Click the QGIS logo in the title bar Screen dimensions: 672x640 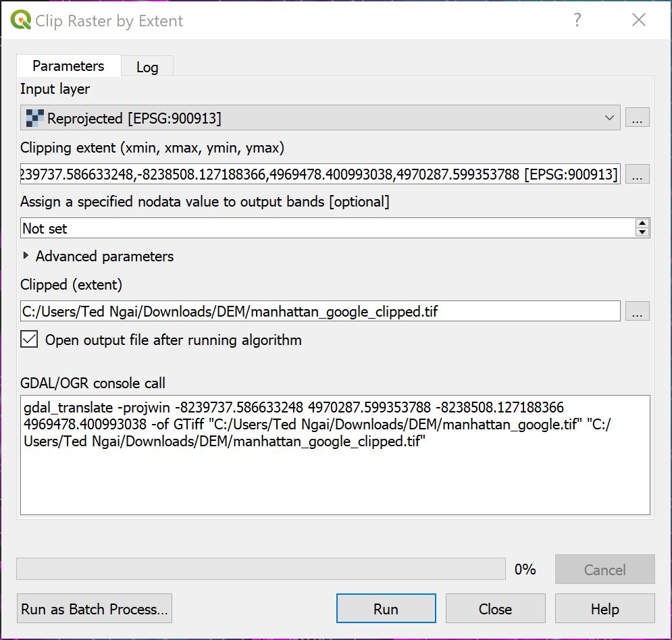click(20, 20)
